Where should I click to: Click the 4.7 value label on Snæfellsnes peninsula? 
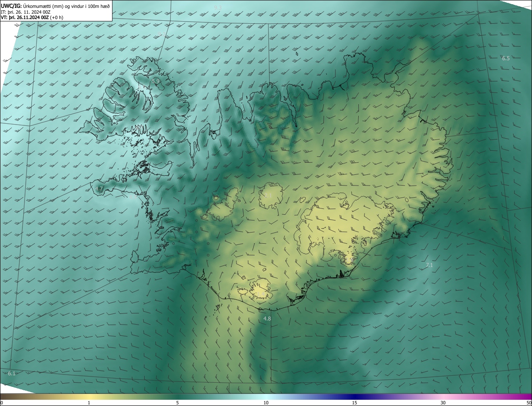click(x=99, y=189)
